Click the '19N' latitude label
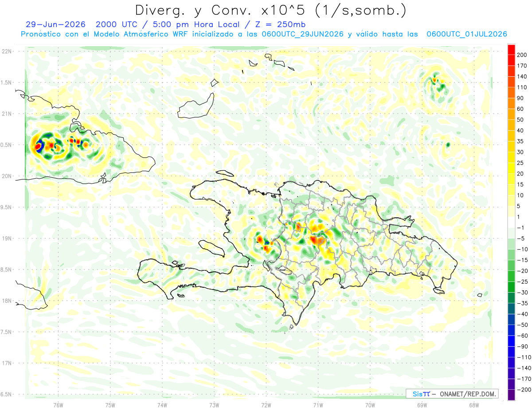The image size is (532, 411). point(7,238)
